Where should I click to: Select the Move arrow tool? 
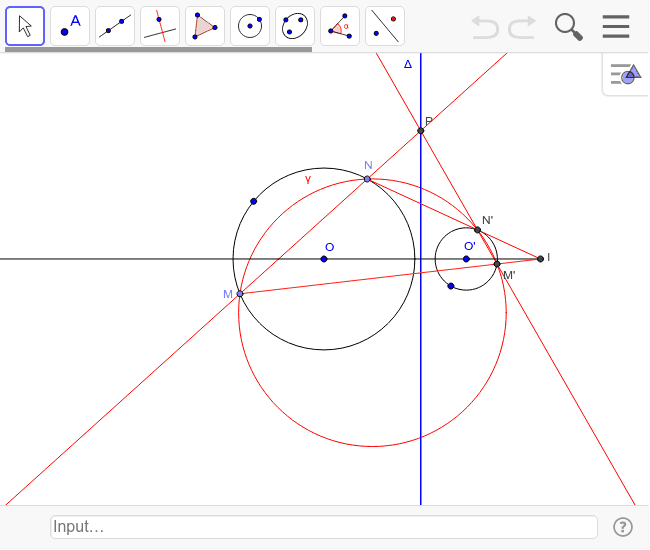(25, 26)
